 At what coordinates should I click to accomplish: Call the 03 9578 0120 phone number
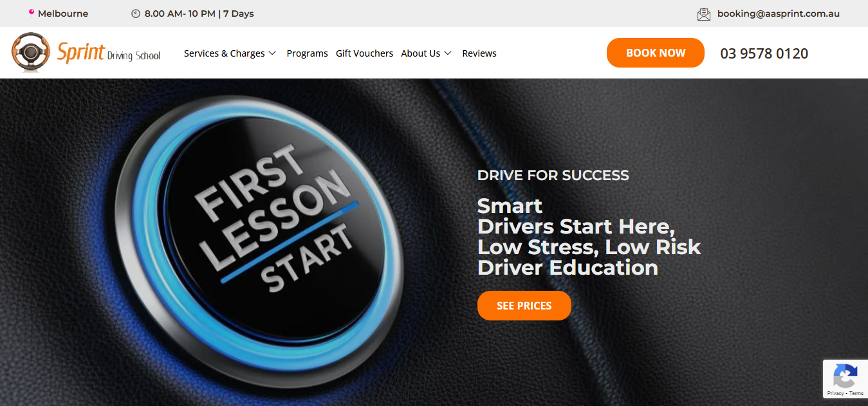[x=764, y=53]
